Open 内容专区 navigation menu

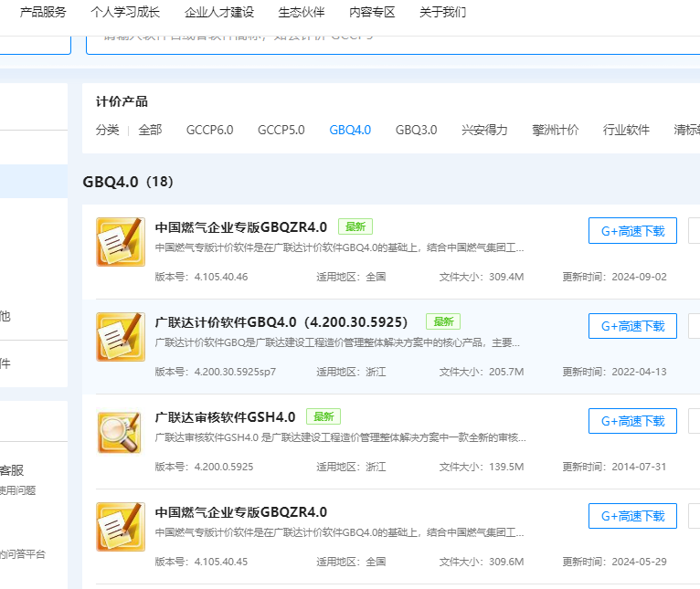[372, 12]
